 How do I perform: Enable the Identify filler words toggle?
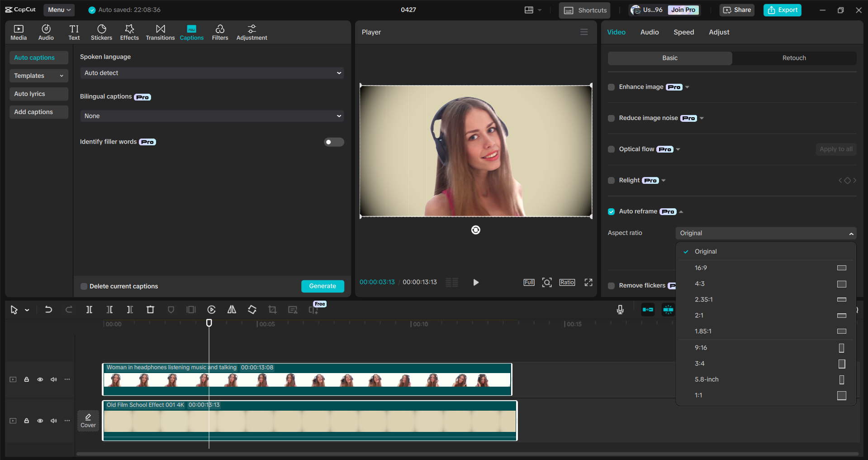(x=333, y=142)
